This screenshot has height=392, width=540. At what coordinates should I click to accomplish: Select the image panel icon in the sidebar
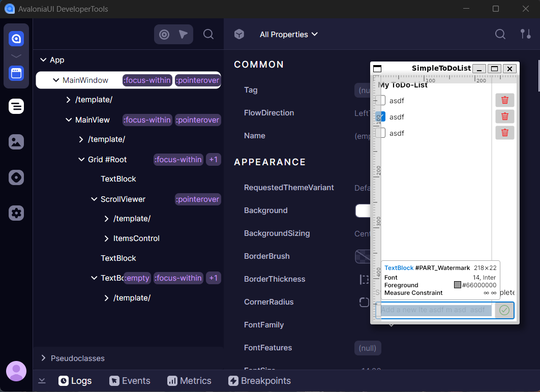[x=16, y=142]
